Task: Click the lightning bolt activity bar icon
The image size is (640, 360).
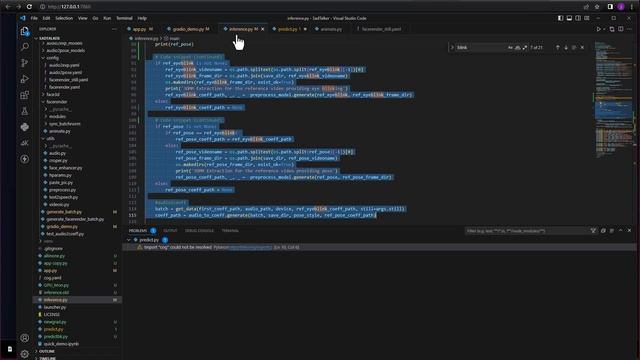Action: 24,159
